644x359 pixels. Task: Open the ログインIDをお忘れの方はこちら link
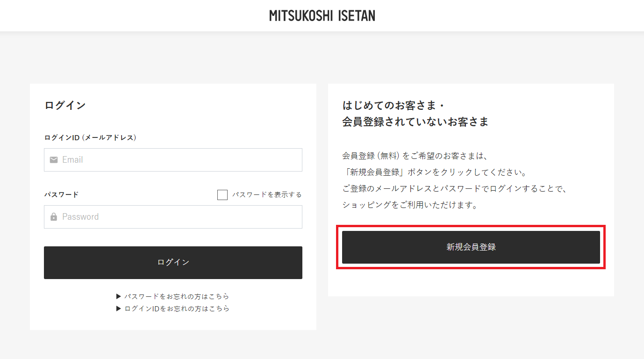point(177,309)
